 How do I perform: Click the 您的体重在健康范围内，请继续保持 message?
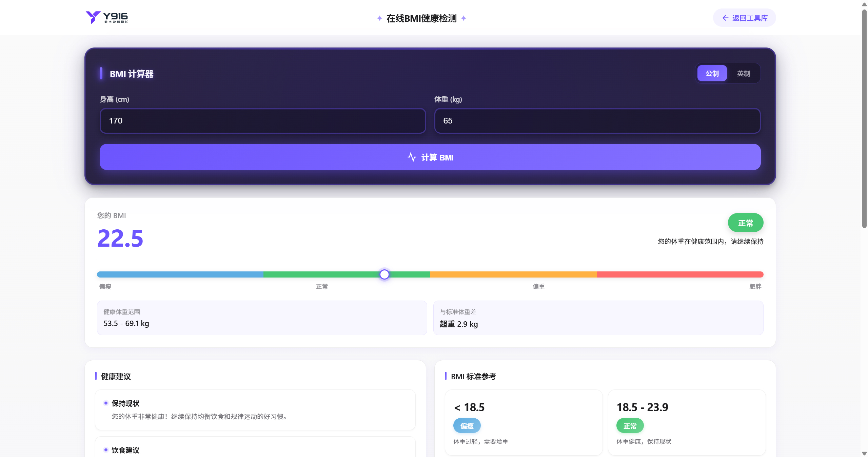pyautogui.click(x=710, y=242)
